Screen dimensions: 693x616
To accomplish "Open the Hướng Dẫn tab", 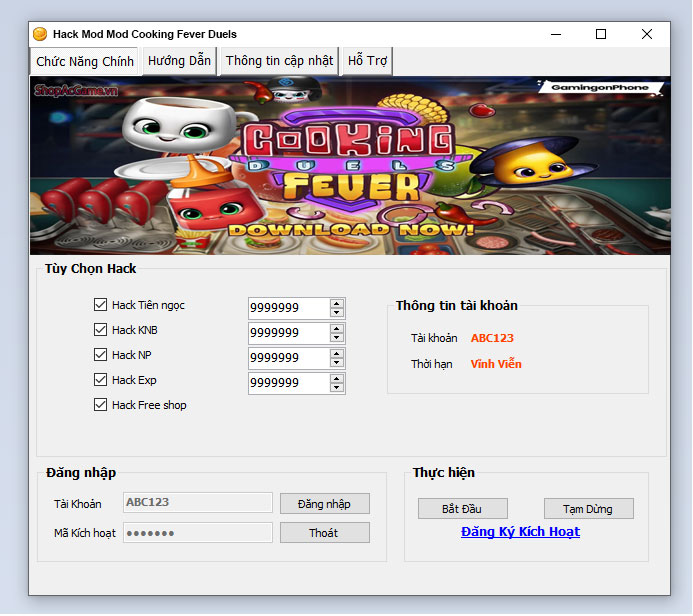I will [179, 61].
